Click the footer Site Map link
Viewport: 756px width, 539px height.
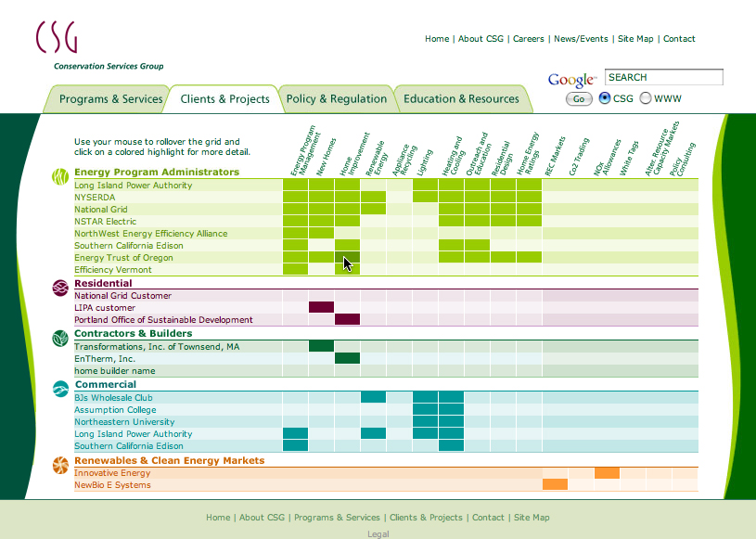pos(532,518)
